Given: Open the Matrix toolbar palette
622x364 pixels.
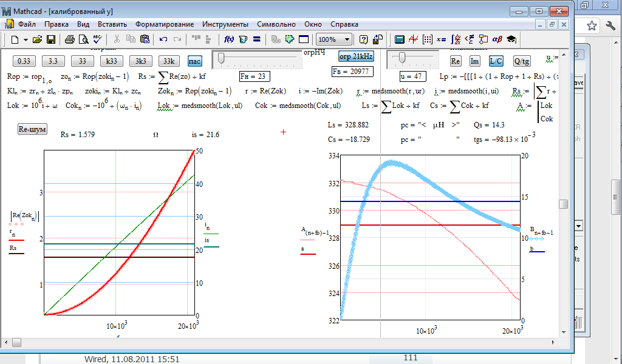Looking at the screenshot, I should click(x=427, y=39).
